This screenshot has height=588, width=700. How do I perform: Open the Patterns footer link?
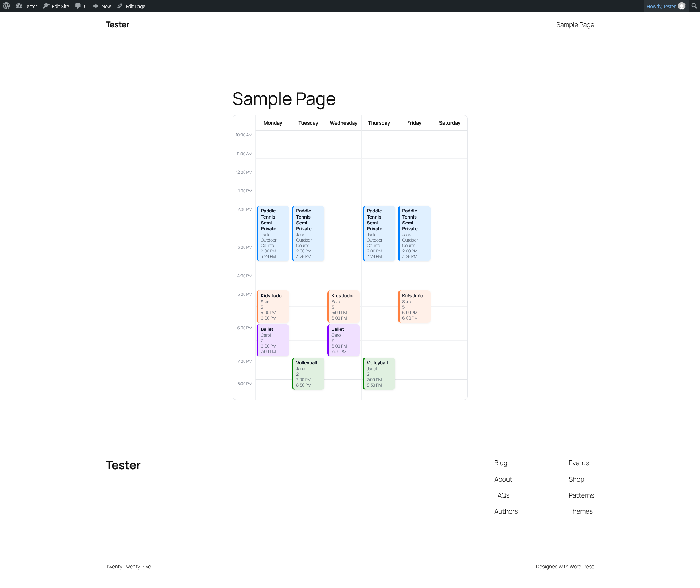click(581, 495)
